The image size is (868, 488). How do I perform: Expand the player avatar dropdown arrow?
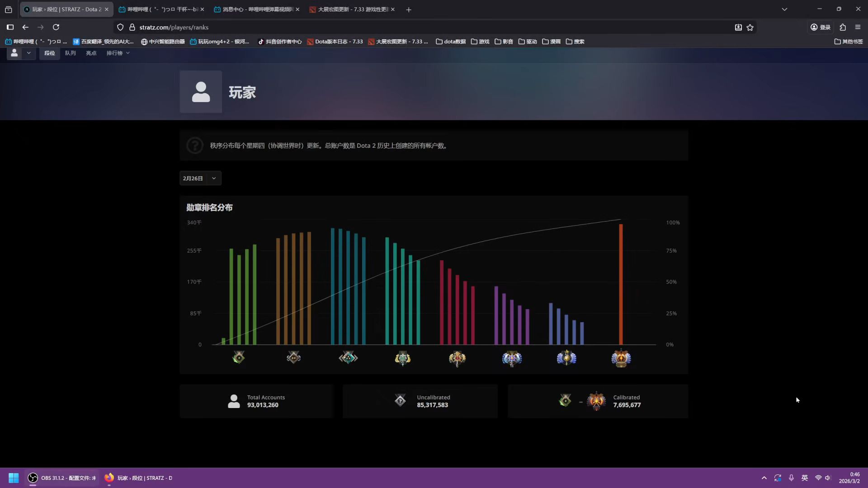pyautogui.click(x=29, y=53)
